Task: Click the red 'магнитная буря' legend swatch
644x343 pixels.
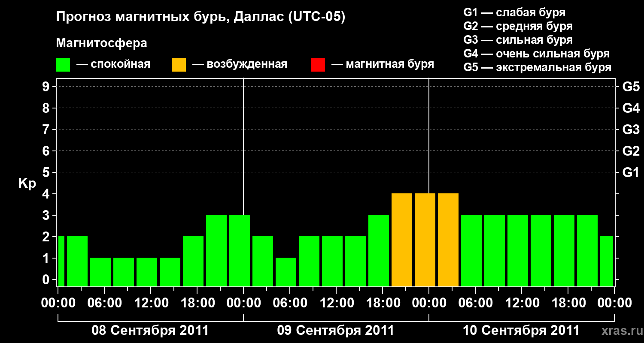Action: (x=318, y=65)
